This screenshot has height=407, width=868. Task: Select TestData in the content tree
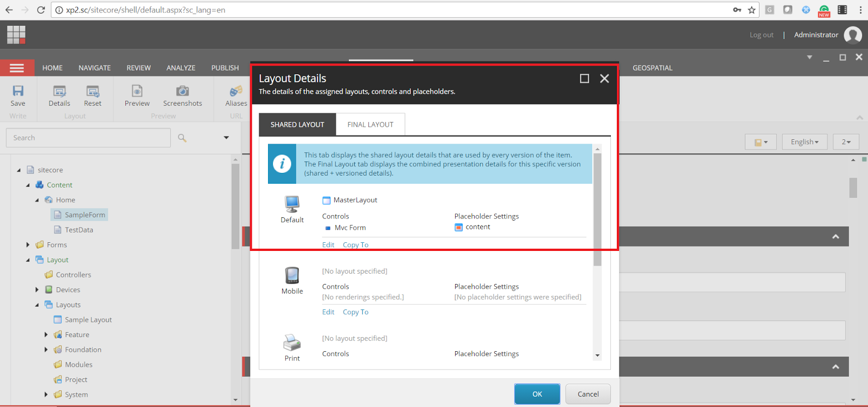point(74,230)
